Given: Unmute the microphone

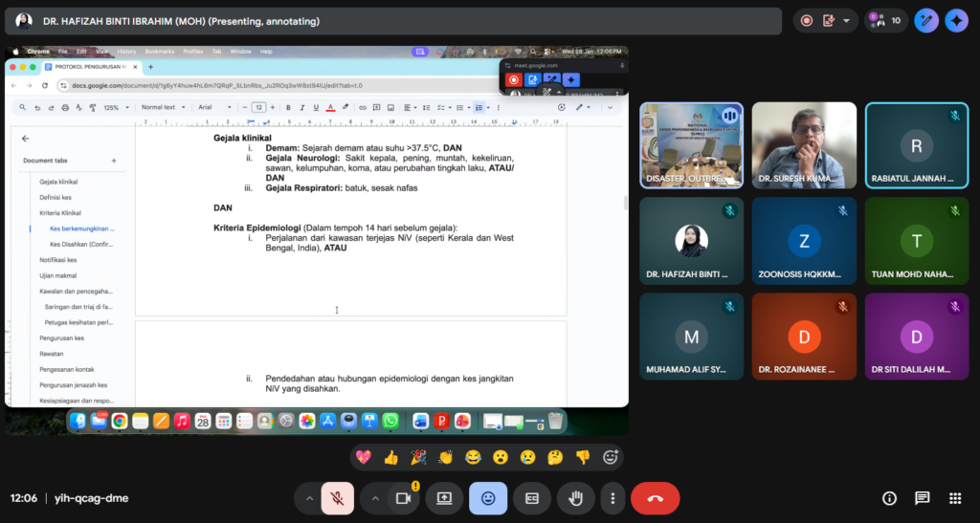Looking at the screenshot, I should click(337, 498).
